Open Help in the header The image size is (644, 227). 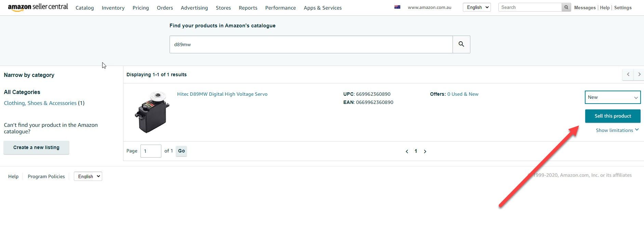point(605,8)
